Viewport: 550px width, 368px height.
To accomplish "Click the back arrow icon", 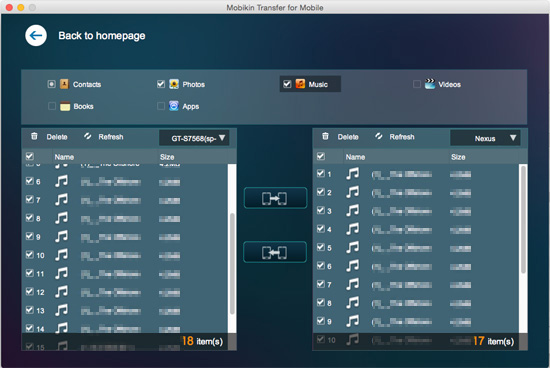I will click(36, 35).
